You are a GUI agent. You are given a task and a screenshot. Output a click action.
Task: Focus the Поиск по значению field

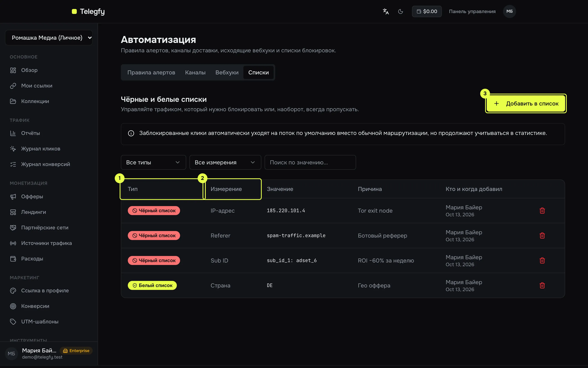(x=310, y=162)
